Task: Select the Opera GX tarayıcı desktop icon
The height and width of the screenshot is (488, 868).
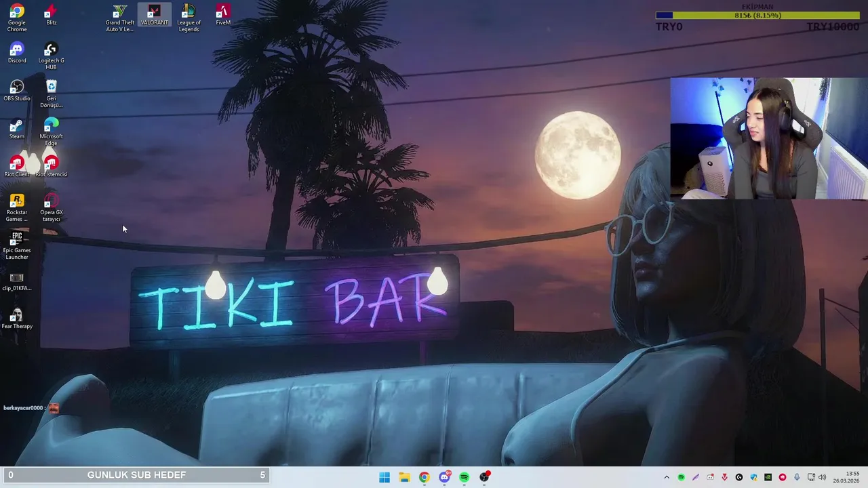Action: 51,208
